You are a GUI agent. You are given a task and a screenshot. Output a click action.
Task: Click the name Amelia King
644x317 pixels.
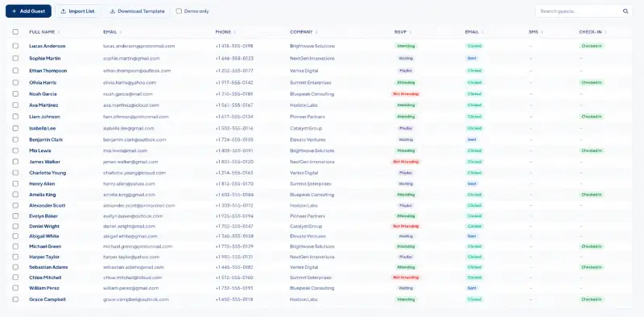pos(43,195)
